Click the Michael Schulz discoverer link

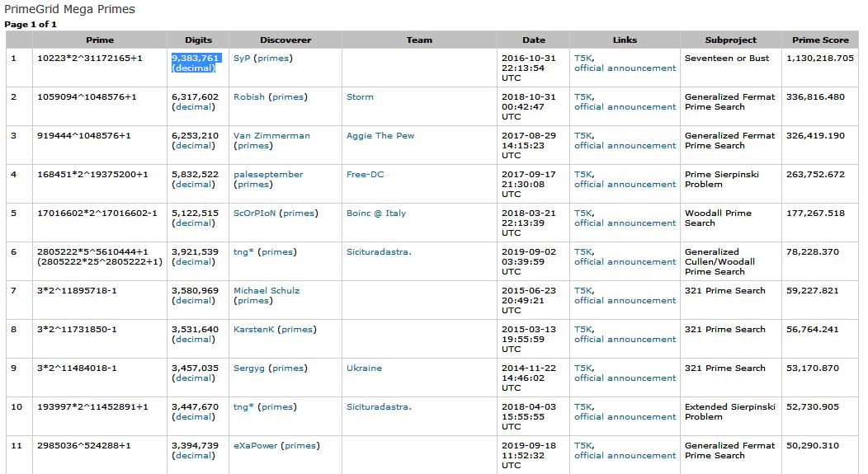(267, 291)
